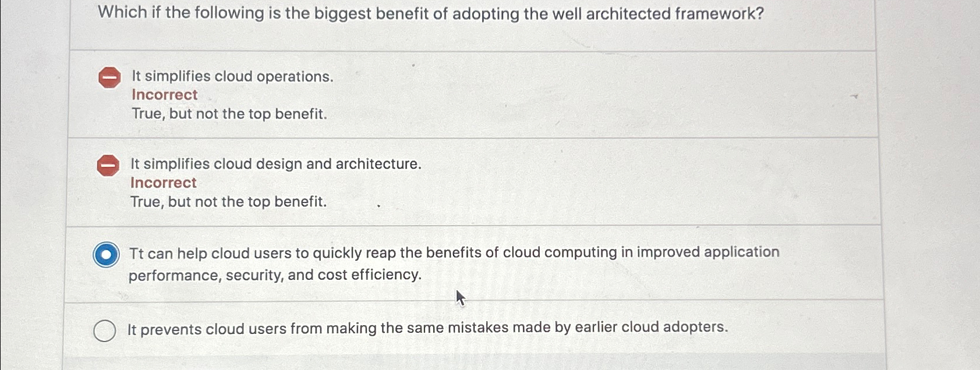The height and width of the screenshot is (370, 980).
Task: Click the answer text 'It simplifies cloud design and architecture'
Action: tap(276, 163)
